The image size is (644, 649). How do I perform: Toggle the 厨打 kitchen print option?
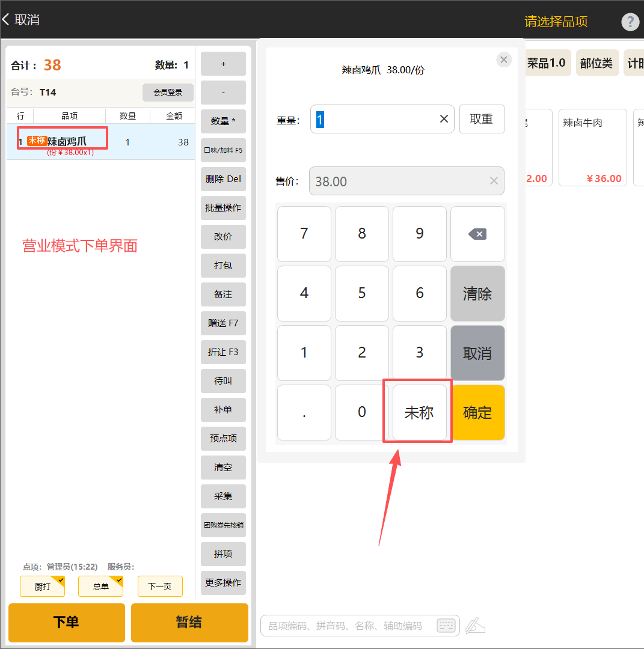pyautogui.click(x=42, y=587)
